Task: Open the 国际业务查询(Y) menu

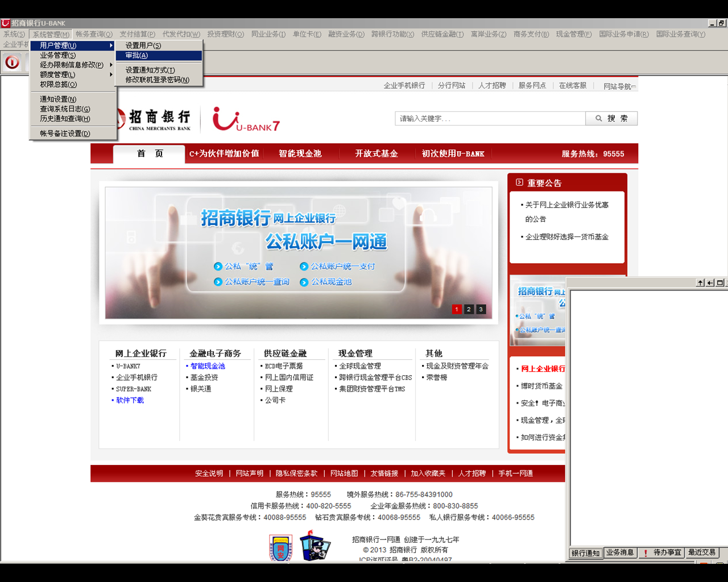Action: click(x=680, y=34)
